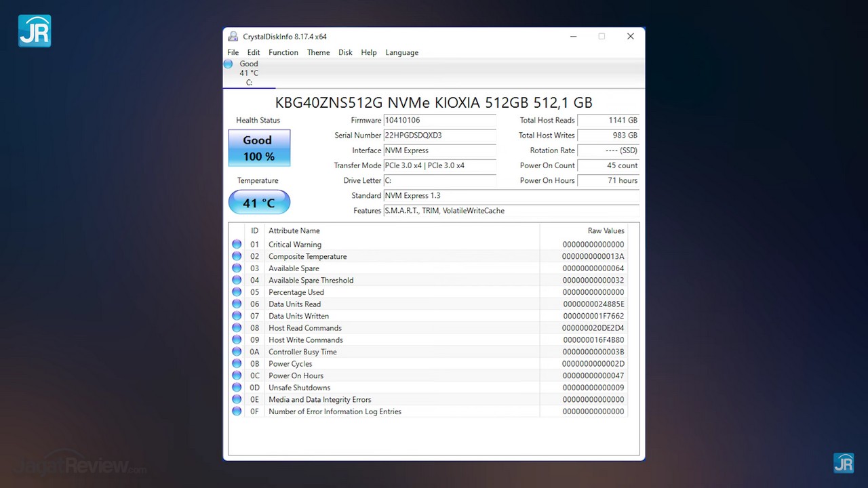Screen dimensions: 868x488
Task: Click the 41 °C temperature button
Action: [x=258, y=203]
